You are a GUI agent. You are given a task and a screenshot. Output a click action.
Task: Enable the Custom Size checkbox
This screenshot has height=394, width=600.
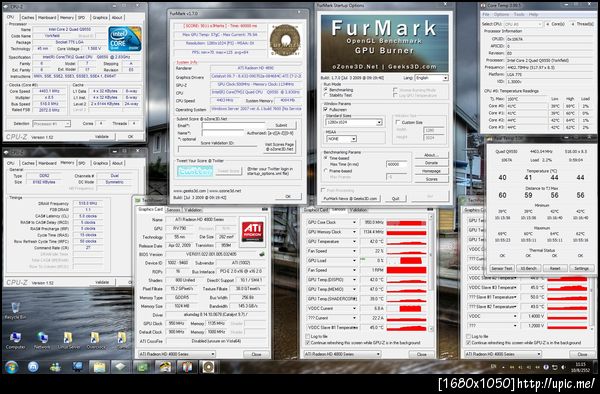point(398,122)
